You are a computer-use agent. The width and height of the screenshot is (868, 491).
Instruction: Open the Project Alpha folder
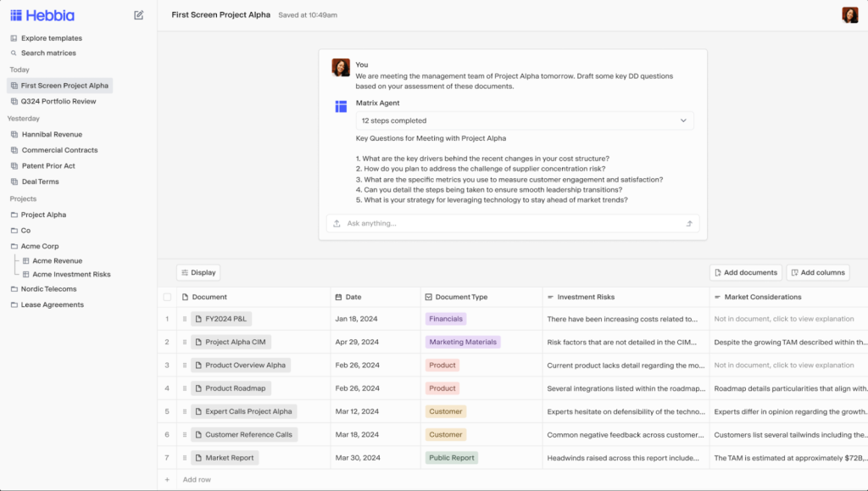tap(43, 215)
